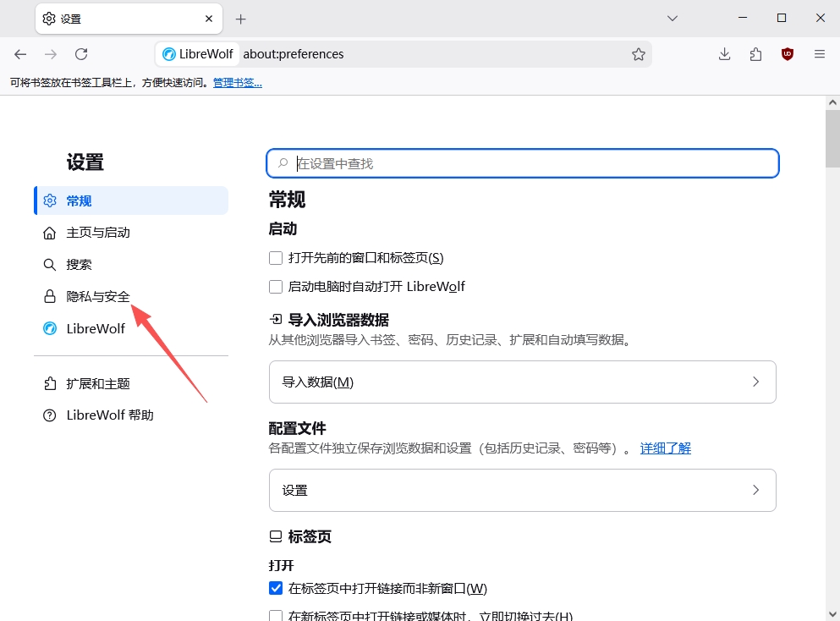
Task: Reload the page with the refresh icon
Action: click(x=81, y=54)
